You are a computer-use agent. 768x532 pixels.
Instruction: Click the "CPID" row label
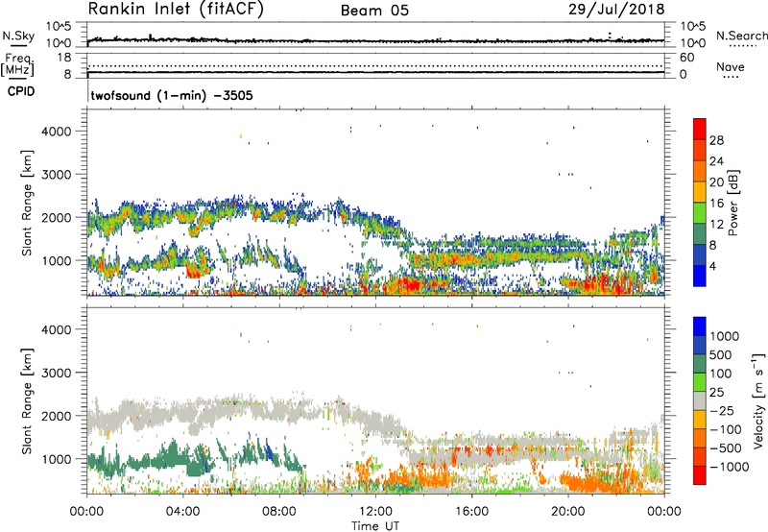pos(21,91)
